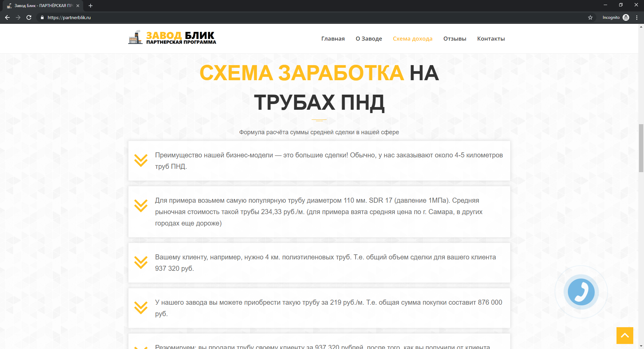Click the double chevron beside Вашему клиенту text

[141, 262]
